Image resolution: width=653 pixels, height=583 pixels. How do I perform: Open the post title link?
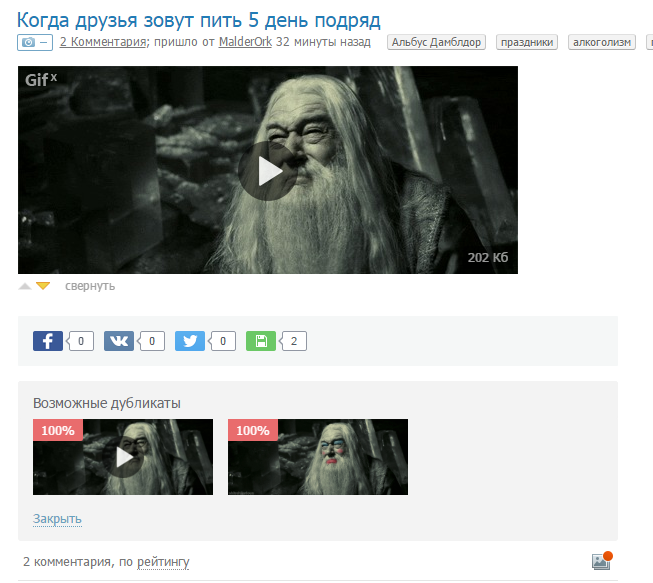pos(199,19)
